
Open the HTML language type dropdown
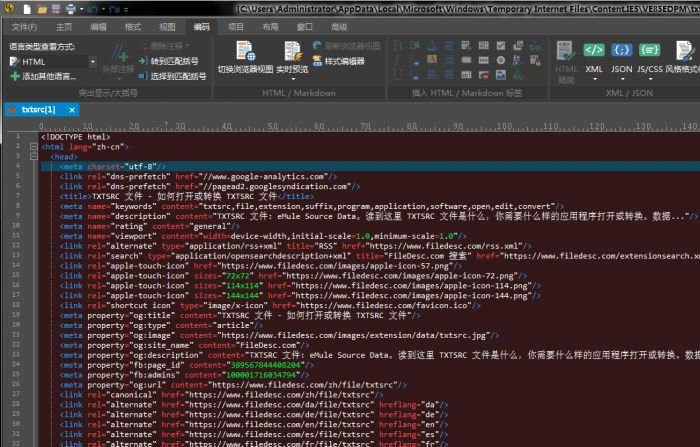92,62
